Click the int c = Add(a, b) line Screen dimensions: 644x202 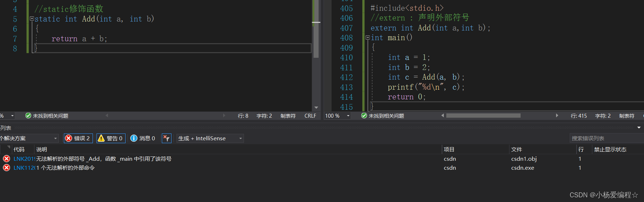tap(426, 77)
